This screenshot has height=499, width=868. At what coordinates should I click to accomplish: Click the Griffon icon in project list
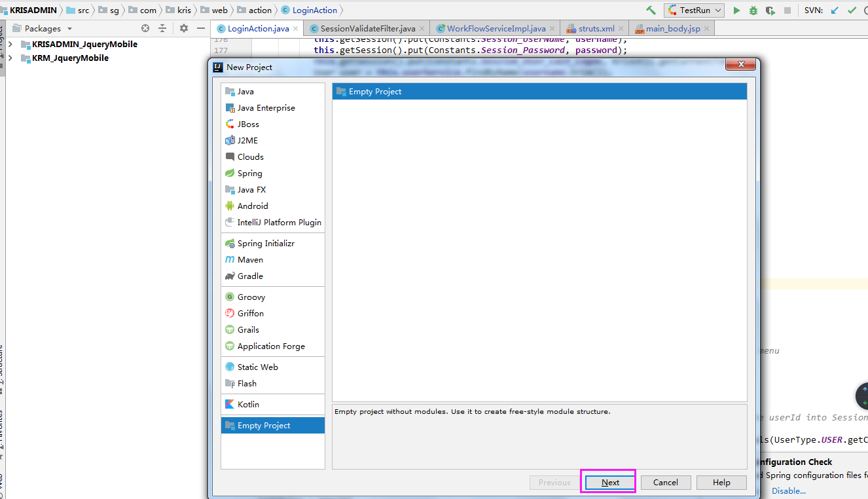230,313
